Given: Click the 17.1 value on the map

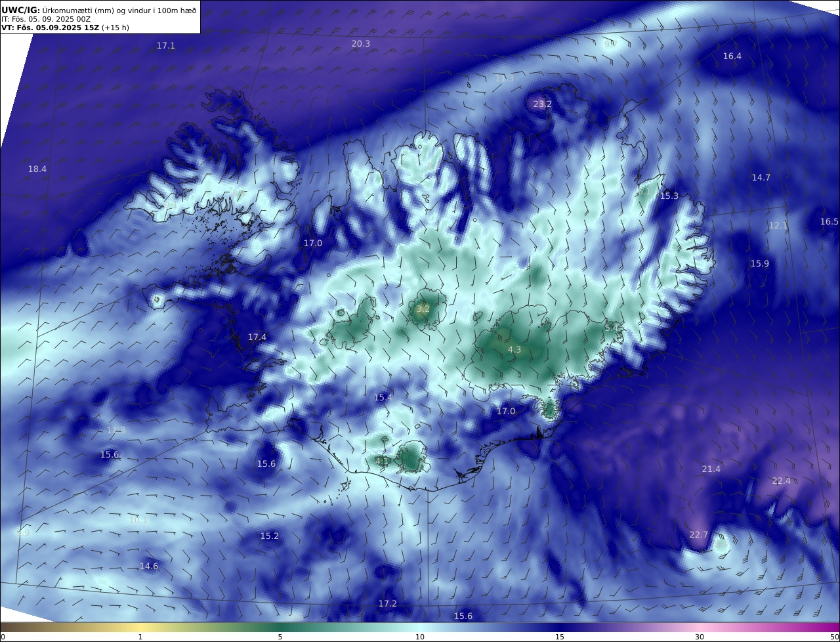Looking at the screenshot, I should point(166,46).
